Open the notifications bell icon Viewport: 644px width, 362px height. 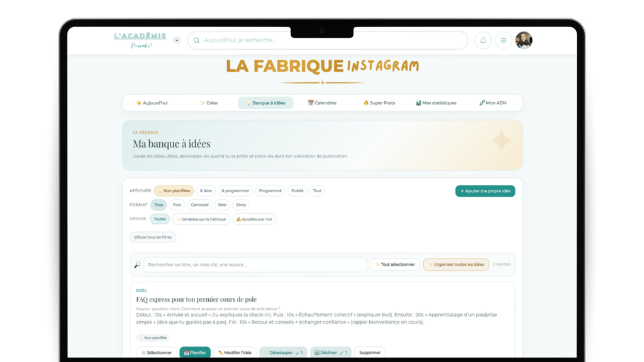[x=483, y=40]
